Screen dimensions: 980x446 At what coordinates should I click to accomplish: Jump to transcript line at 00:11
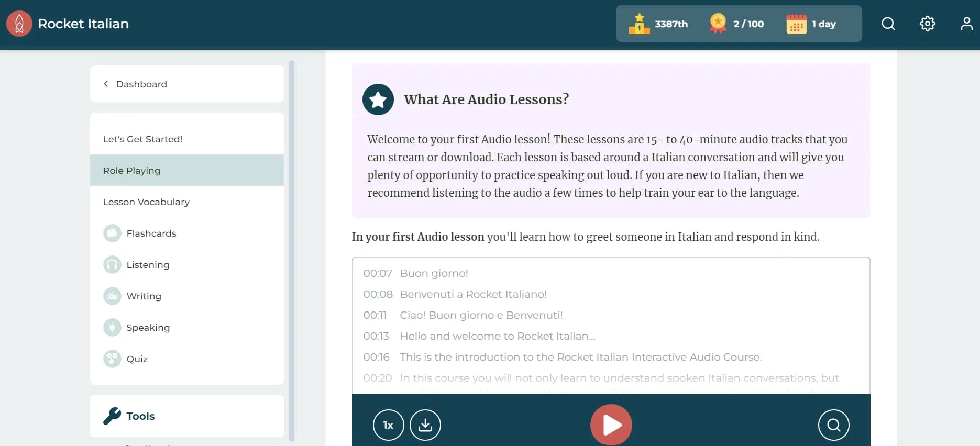(481, 315)
